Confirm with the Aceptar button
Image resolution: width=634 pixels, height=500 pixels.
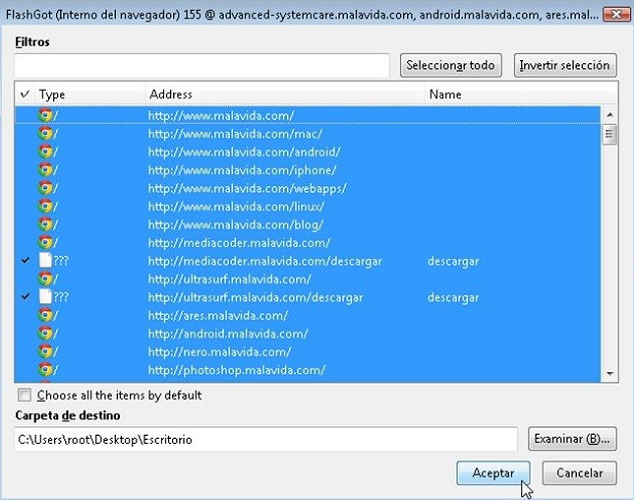coord(493,473)
